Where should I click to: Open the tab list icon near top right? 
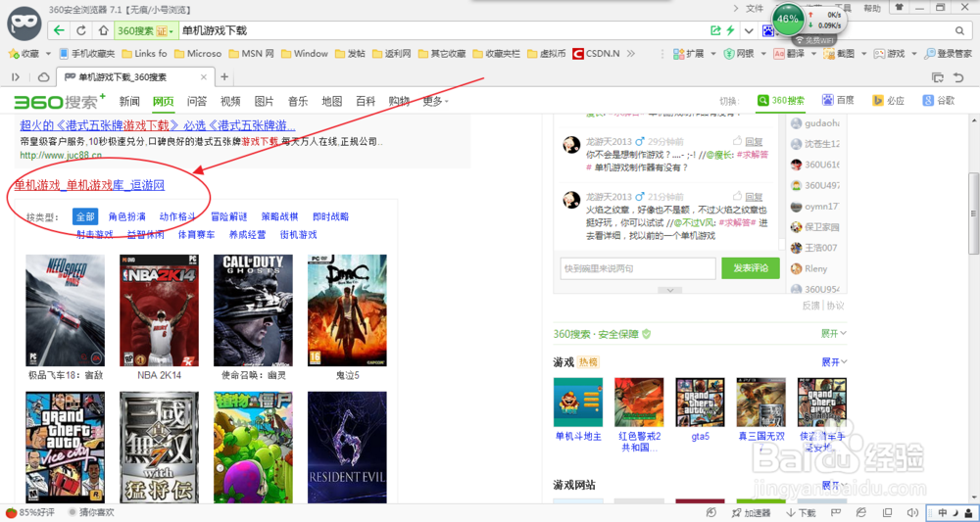[938, 77]
